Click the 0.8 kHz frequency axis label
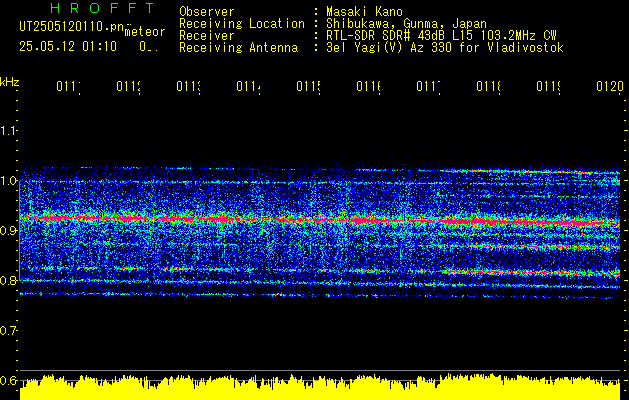 8,280
